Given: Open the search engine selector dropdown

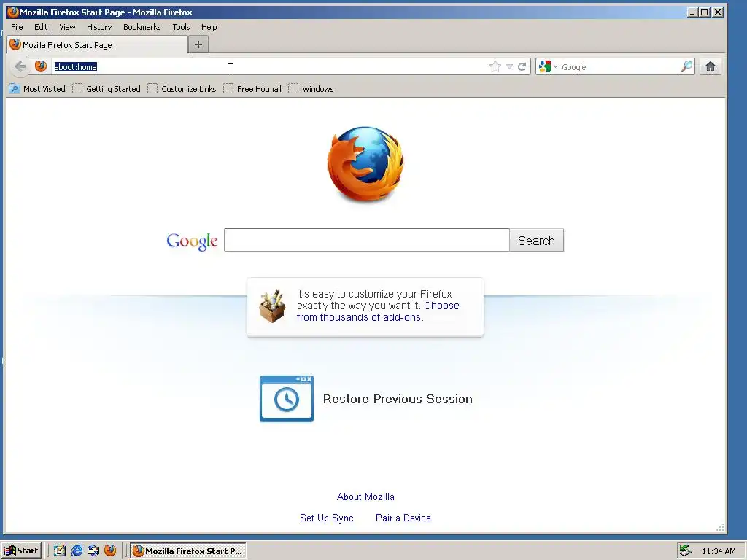Looking at the screenshot, I should coord(548,66).
